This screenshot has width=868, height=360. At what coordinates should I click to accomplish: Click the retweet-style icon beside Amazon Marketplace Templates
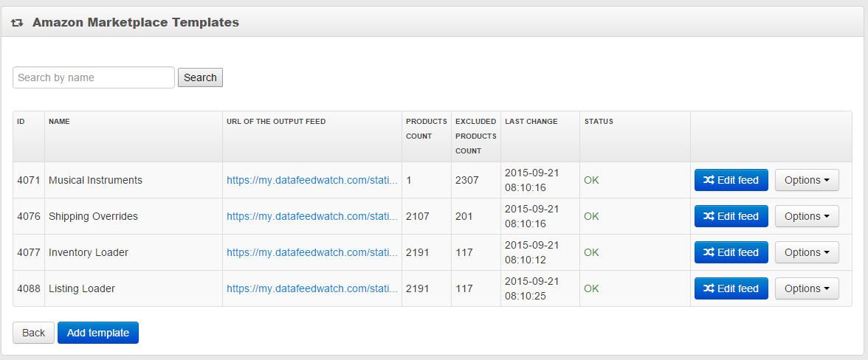pyautogui.click(x=17, y=23)
